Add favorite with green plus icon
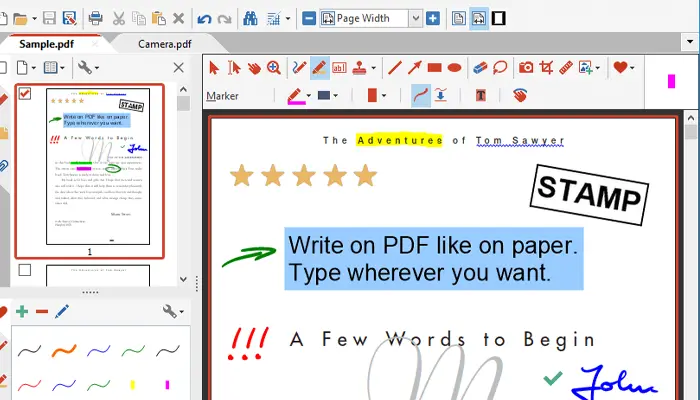 [x=22, y=311]
